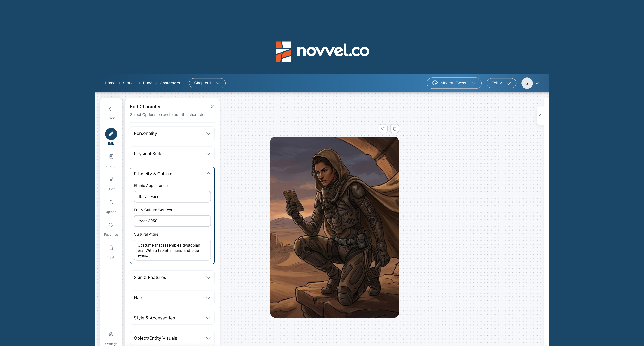This screenshot has width=644, height=346.
Task: Go back using the Back arrow icon
Action: [111, 109]
